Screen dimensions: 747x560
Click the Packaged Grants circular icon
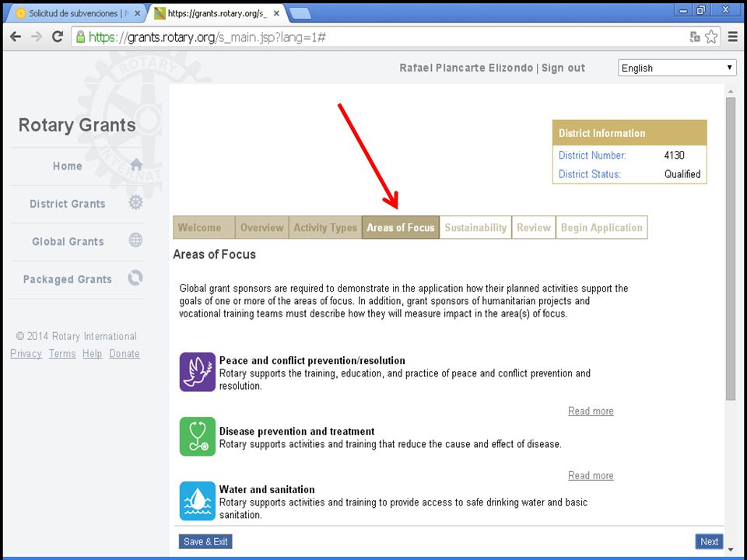(135, 278)
